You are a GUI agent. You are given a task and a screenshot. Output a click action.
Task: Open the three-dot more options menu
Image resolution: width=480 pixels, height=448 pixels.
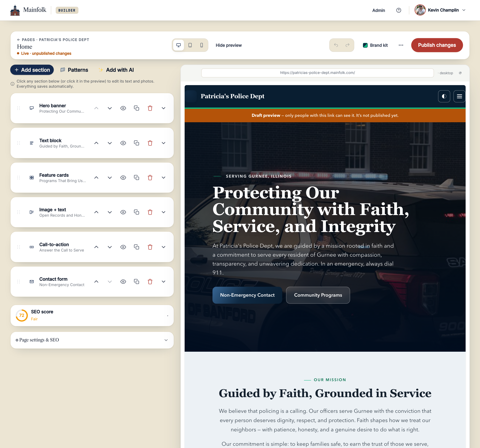(x=401, y=45)
